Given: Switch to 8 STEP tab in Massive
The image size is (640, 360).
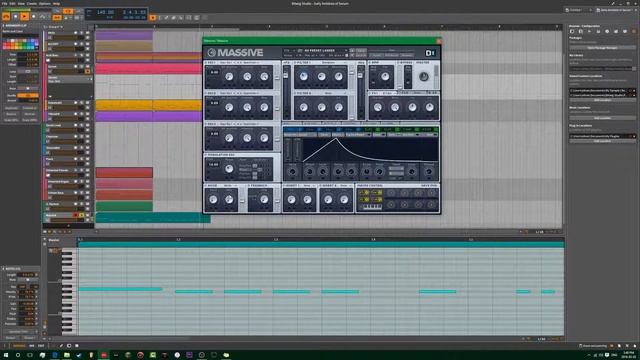Looking at the screenshot, I should (x=426, y=130).
